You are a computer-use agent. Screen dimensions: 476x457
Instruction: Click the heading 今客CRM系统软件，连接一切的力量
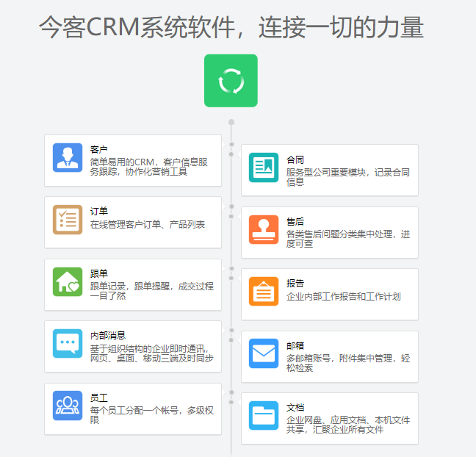[x=231, y=27]
